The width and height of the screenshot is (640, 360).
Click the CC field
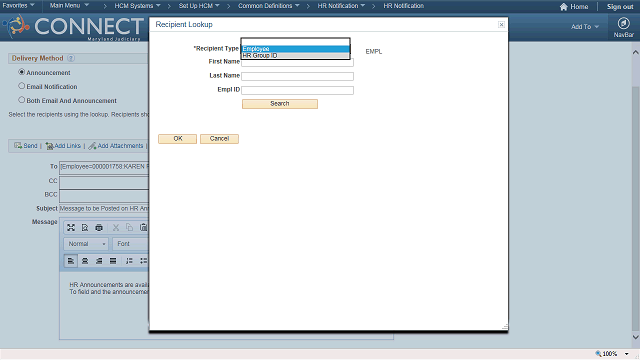(x=104, y=182)
